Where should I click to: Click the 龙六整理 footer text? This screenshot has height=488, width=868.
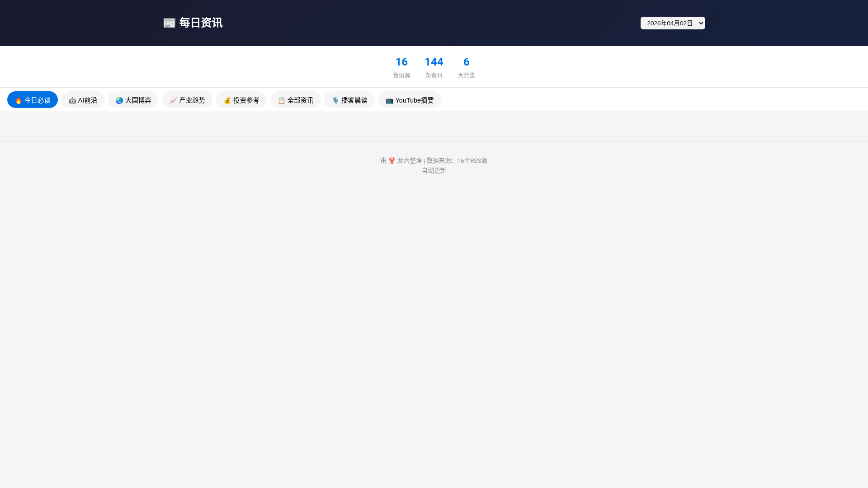[x=410, y=160]
